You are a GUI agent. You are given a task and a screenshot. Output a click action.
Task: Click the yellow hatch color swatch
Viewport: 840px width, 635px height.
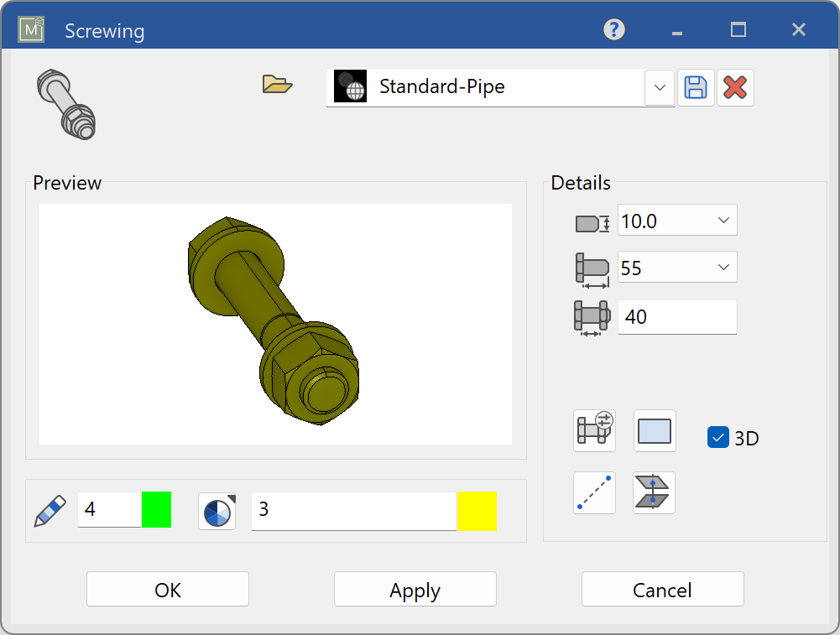click(477, 511)
